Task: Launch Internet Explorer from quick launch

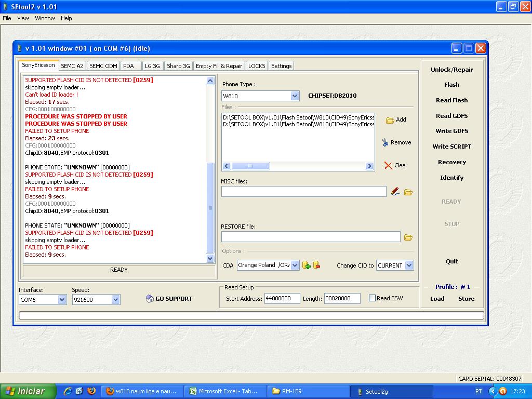Action: coord(68,391)
